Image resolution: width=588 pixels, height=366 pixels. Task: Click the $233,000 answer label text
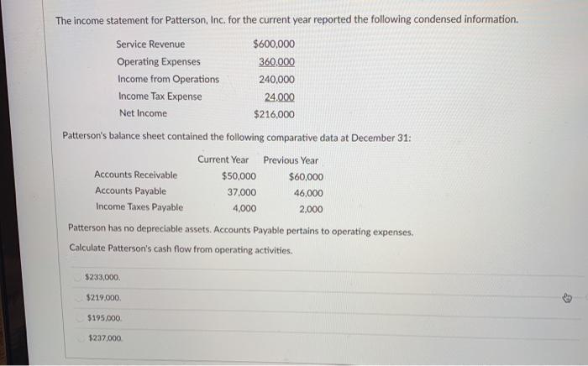pyautogui.click(x=102, y=278)
